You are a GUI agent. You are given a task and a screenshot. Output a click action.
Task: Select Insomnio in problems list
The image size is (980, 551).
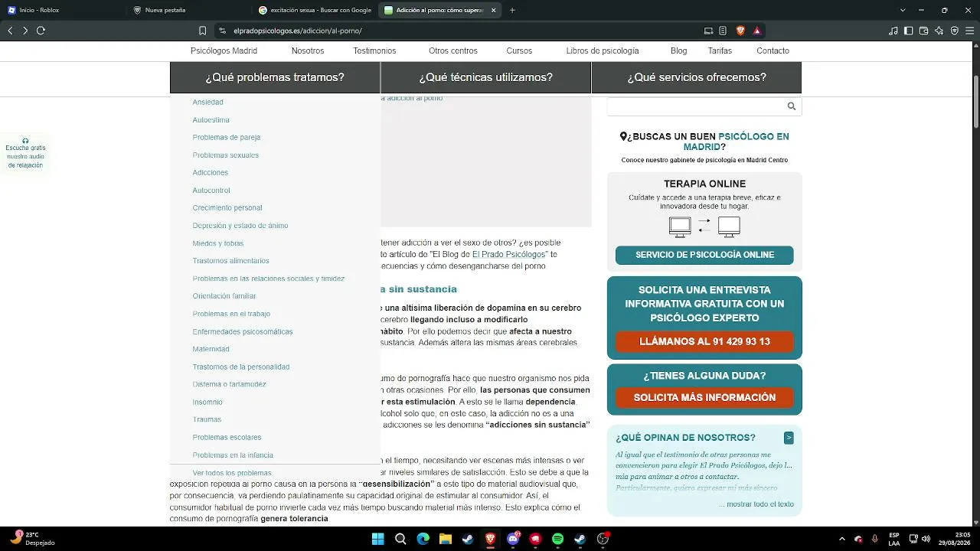207,403
